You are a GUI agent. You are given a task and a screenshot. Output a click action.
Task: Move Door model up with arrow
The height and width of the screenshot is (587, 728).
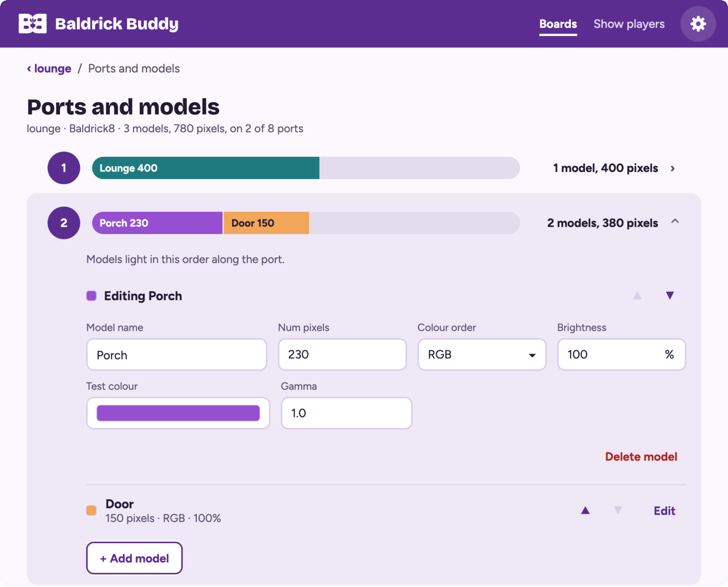click(585, 511)
